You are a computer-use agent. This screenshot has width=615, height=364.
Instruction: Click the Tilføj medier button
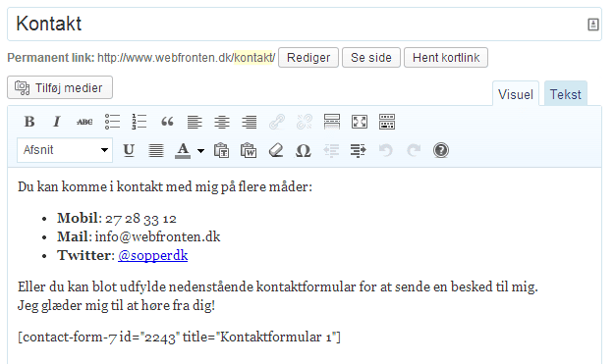pos(60,87)
